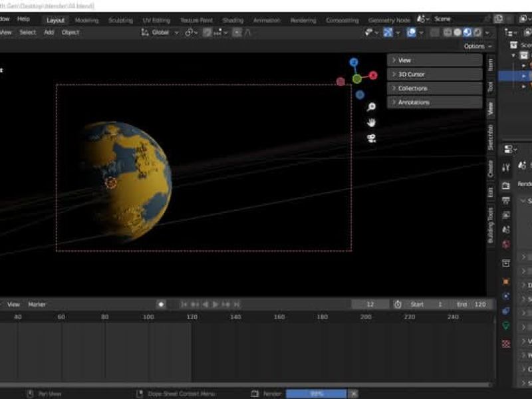532x399 pixels.
Task: Open the Global transform orientation dropdown
Action: coord(160,32)
